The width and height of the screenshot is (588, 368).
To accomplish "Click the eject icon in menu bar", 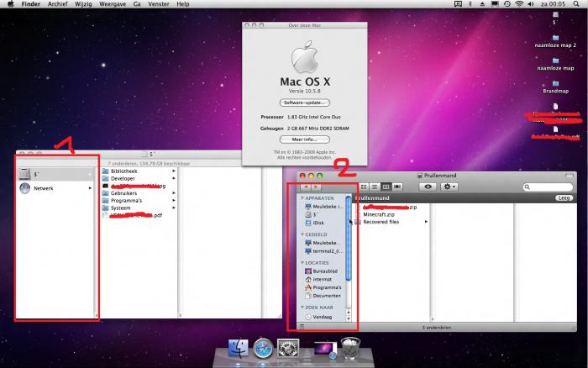I will [x=482, y=4].
